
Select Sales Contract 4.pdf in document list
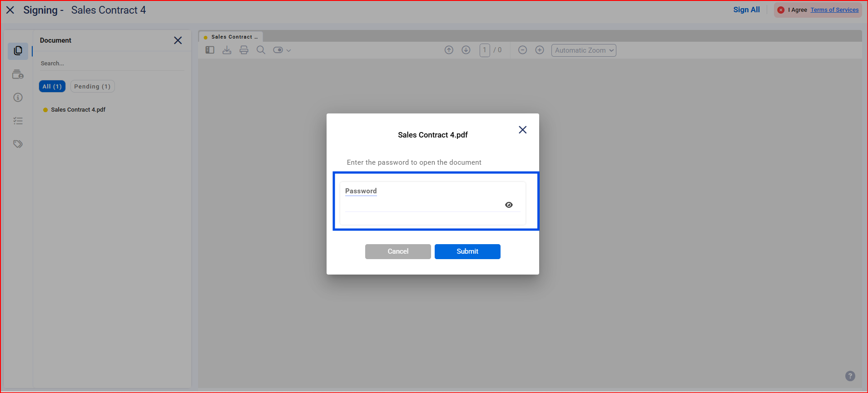click(x=78, y=110)
